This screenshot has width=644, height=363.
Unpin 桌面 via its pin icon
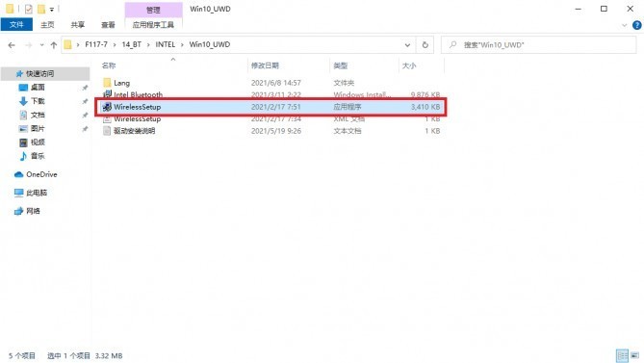coord(85,88)
